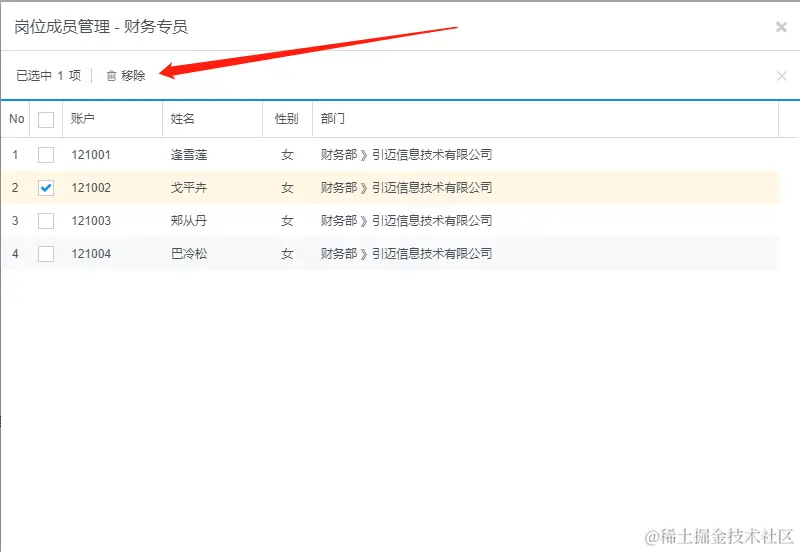Click the department text in 戈平卉's row
Viewport: 800px width, 552px height.
point(406,188)
